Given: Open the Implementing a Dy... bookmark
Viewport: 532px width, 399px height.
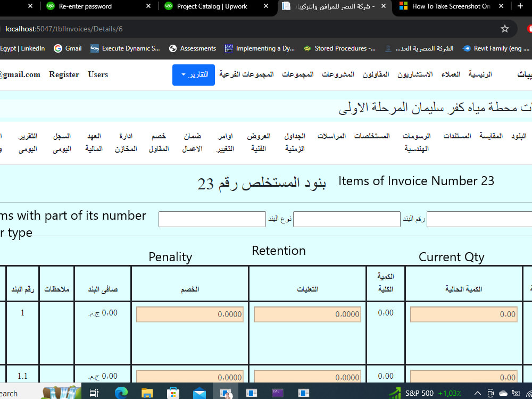Looking at the screenshot, I should click(x=260, y=48).
